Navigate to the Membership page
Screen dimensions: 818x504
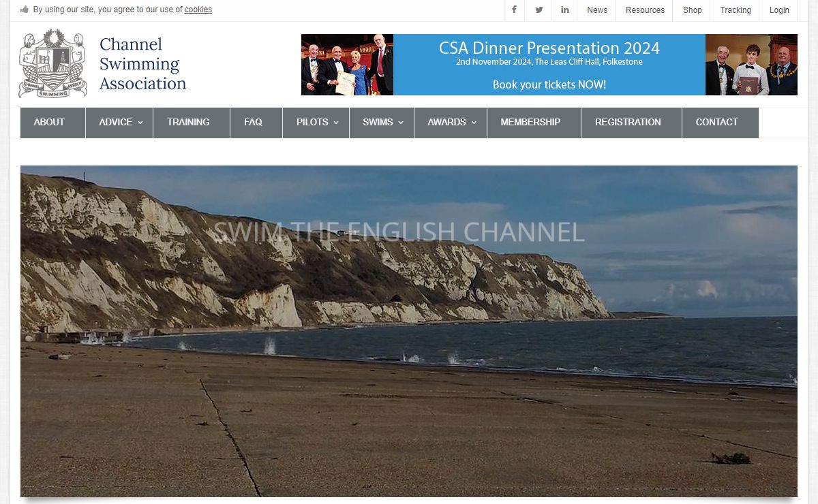coord(530,123)
